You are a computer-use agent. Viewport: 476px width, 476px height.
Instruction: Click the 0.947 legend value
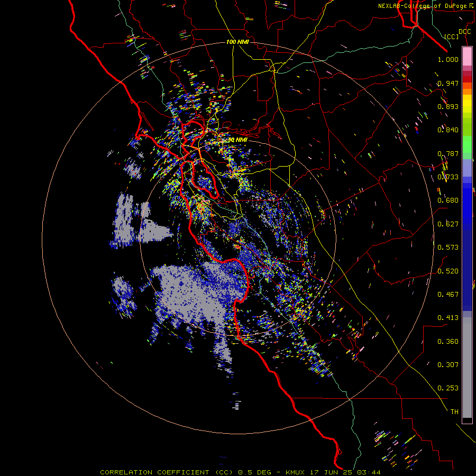click(x=448, y=83)
